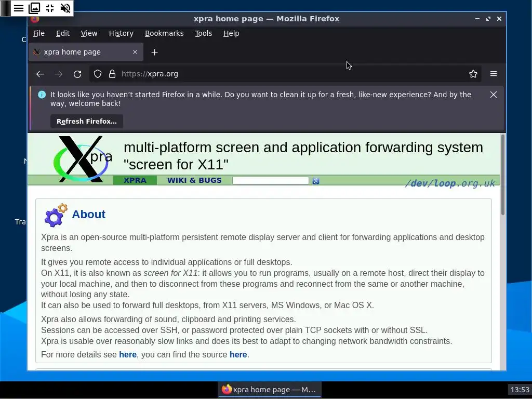The image size is (532, 399).
Task: Focus the URL bar showing https://xpra.org
Action: (285, 74)
